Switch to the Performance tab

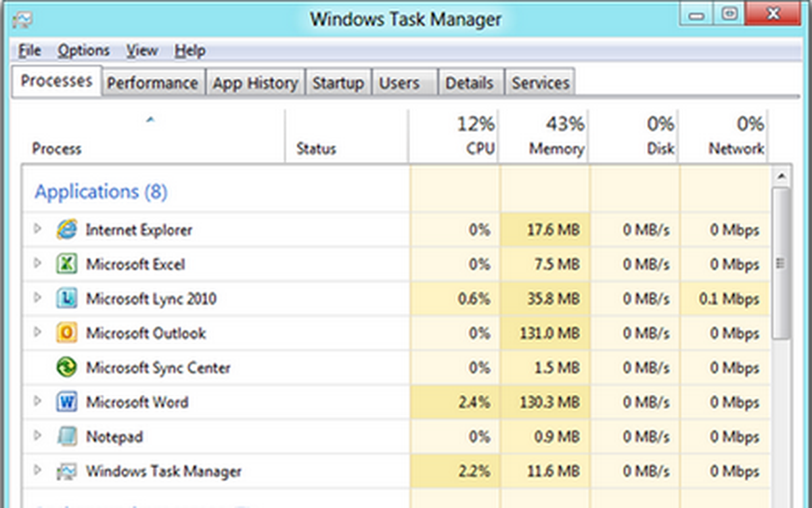[153, 83]
